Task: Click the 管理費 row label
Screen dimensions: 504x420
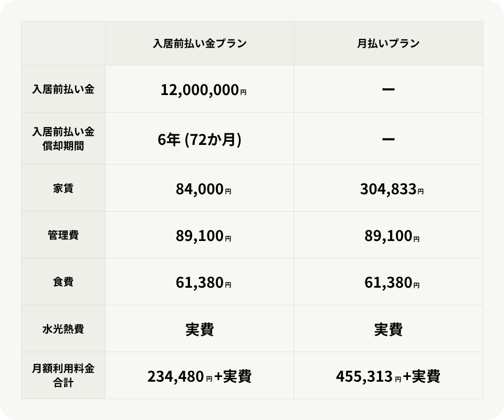Action: (63, 235)
